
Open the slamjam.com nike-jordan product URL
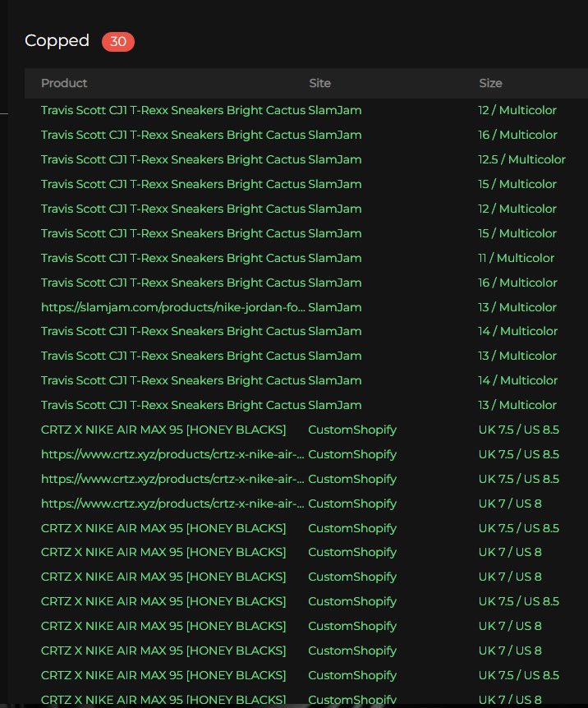173,307
